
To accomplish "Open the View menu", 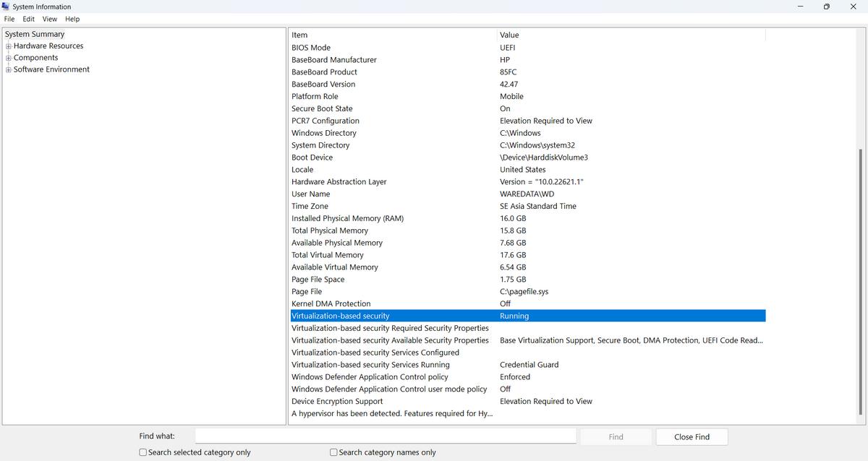I will pyautogui.click(x=49, y=19).
